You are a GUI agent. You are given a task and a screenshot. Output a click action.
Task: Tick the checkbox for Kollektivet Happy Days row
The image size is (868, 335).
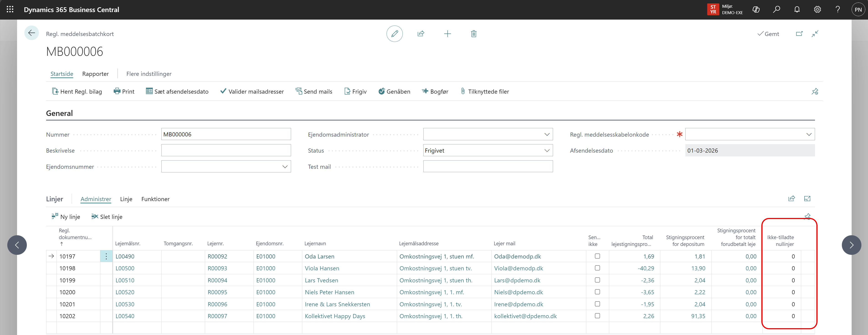click(597, 316)
